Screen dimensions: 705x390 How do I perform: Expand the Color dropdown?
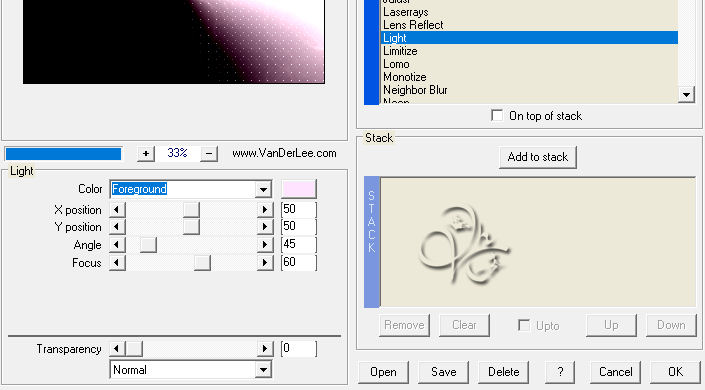[x=263, y=189]
